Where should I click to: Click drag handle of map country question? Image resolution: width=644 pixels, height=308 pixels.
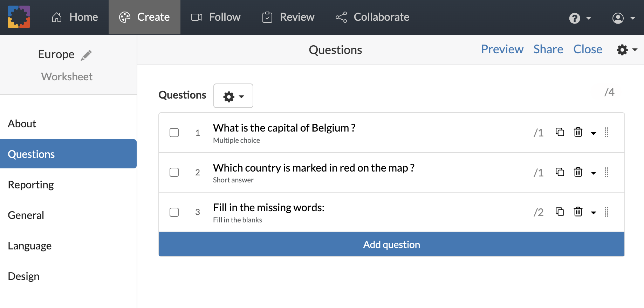(607, 172)
